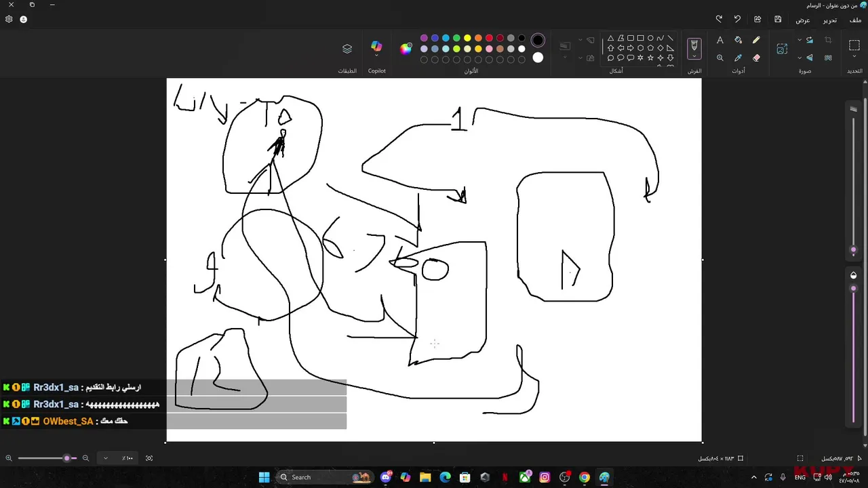Open the shape outline dropdown

pos(580,39)
